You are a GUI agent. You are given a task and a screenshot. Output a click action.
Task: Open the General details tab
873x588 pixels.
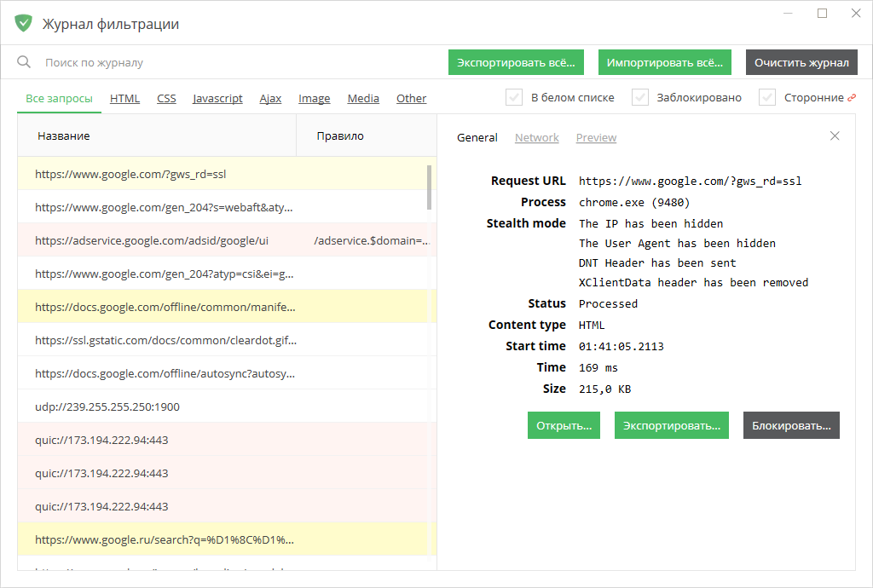click(477, 137)
